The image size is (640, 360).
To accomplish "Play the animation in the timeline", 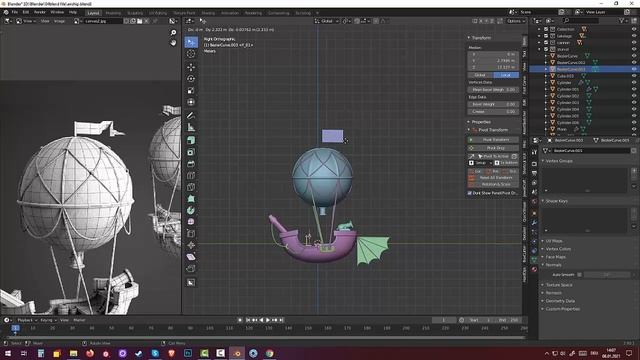I will 268,320.
